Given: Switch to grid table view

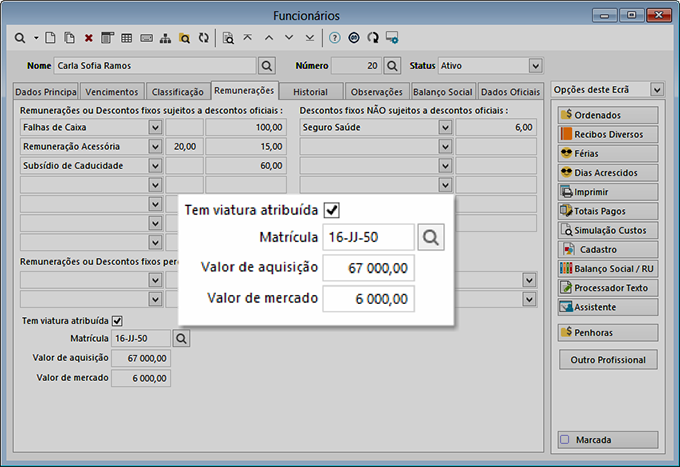Looking at the screenshot, I should point(127,38).
